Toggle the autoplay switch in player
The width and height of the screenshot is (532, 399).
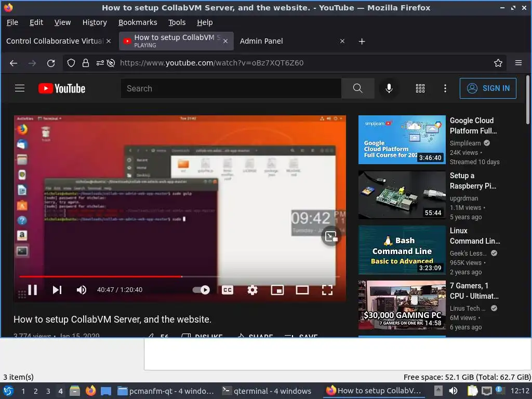click(201, 290)
